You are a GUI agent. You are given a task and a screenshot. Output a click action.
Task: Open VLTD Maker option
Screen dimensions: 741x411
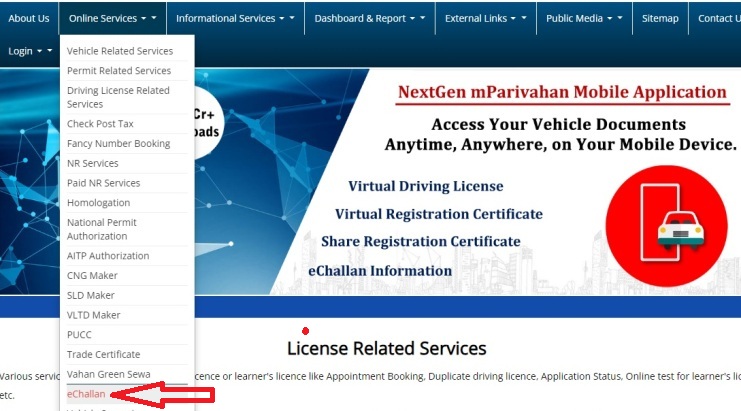(94, 315)
